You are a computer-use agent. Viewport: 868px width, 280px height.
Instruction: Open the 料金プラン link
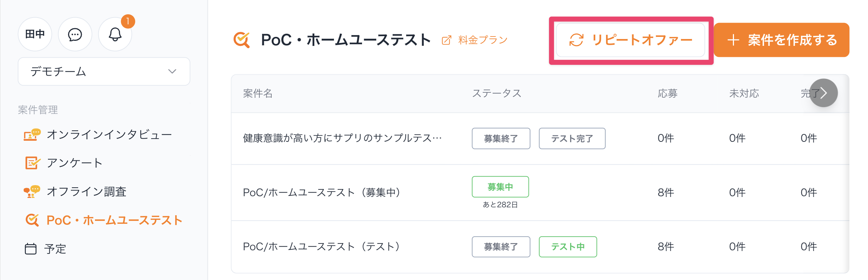pyautogui.click(x=483, y=40)
